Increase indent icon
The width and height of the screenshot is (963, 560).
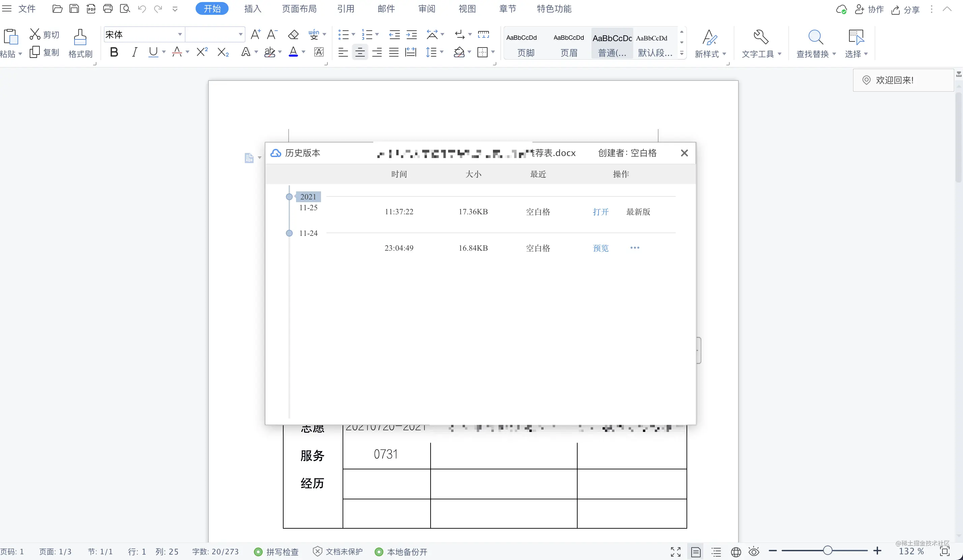click(x=411, y=35)
